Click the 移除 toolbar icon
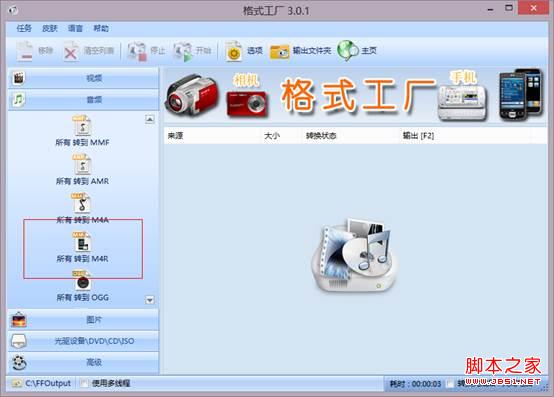Viewport: 554px width, 397px height. [25, 51]
